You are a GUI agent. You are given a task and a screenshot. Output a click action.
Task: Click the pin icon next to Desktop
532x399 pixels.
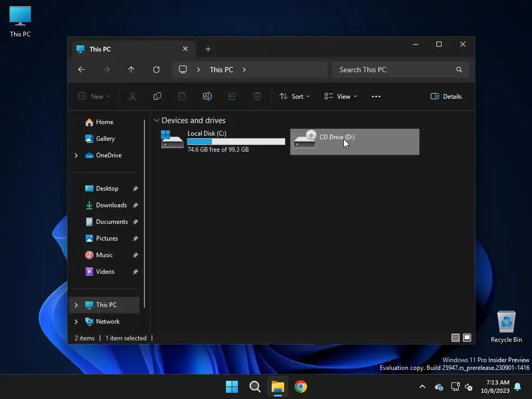pos(136,189)
